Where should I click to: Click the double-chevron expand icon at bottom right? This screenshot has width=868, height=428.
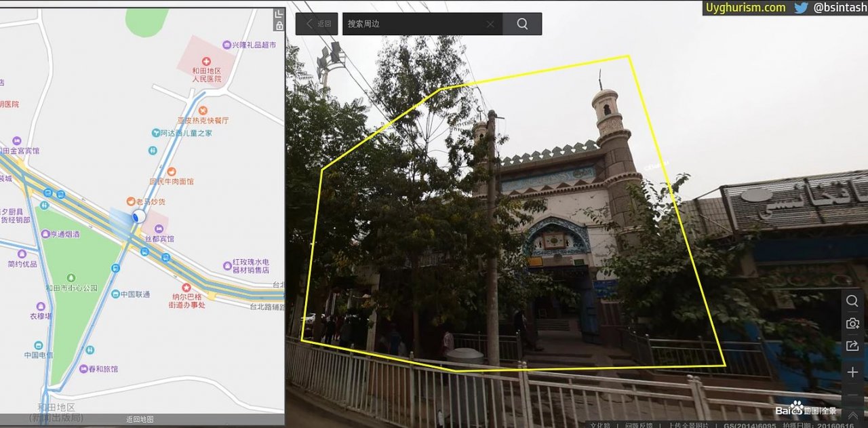tap(852, 415)
